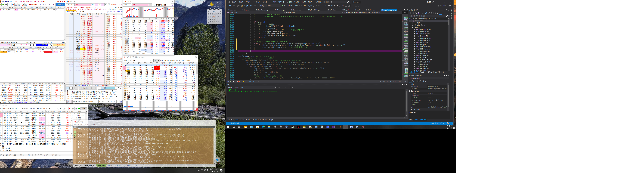The height and width of the screenshot is (173, 644).
Task: Click the Solution Explorer home icon
Action: pos(416,13)
